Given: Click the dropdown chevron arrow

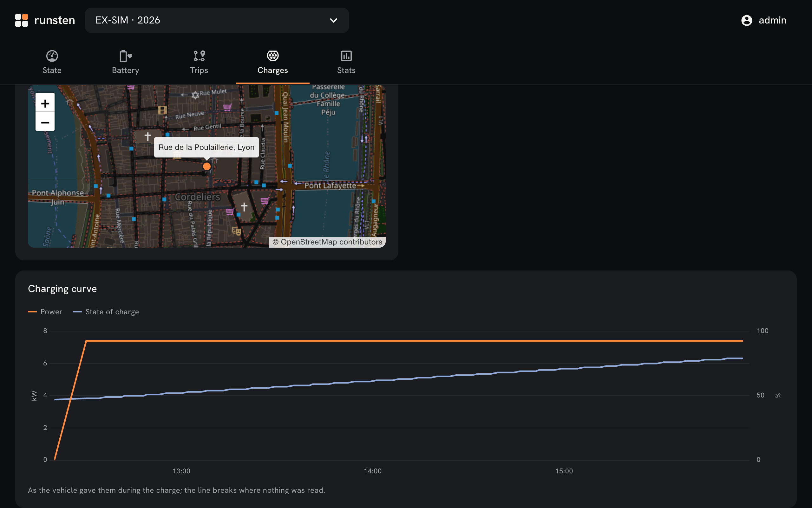Looking at the screenshot, I should click(334, 20).
